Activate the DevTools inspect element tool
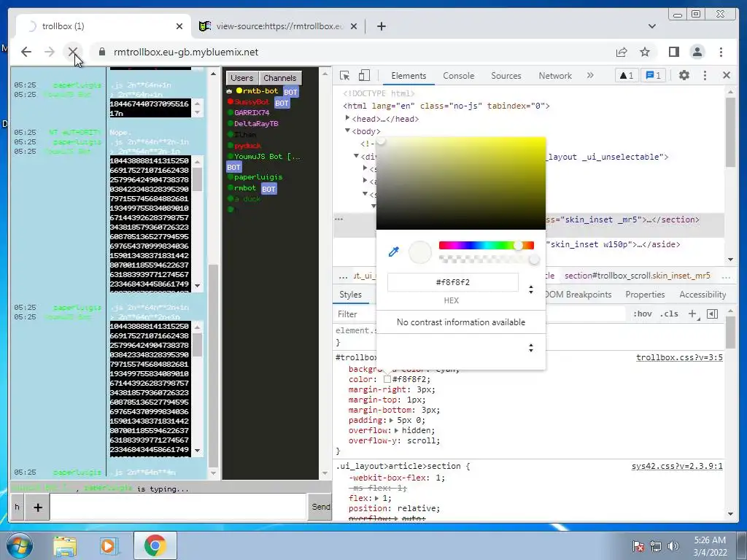Screen dimensions: 747x560 [x=345, y=75]
